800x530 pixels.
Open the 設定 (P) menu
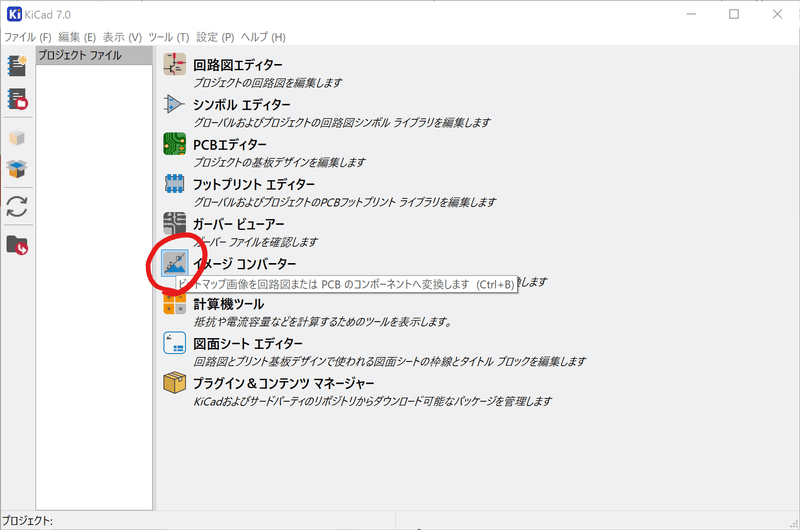(215, 37)
